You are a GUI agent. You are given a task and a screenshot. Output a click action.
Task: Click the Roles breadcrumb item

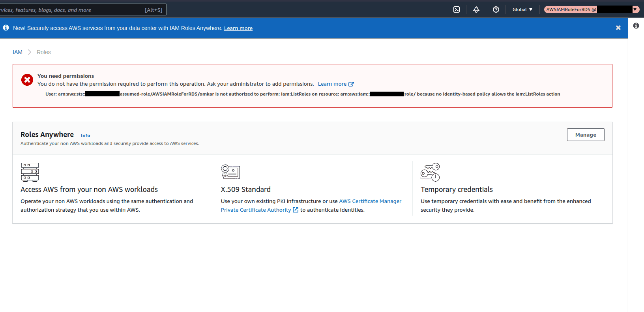(x=43, y=52)
